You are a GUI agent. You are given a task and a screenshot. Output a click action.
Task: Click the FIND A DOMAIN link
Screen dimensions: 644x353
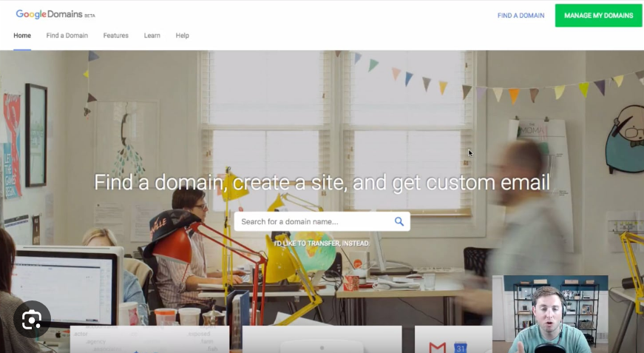pyautogui.click(x=521, y=16)
